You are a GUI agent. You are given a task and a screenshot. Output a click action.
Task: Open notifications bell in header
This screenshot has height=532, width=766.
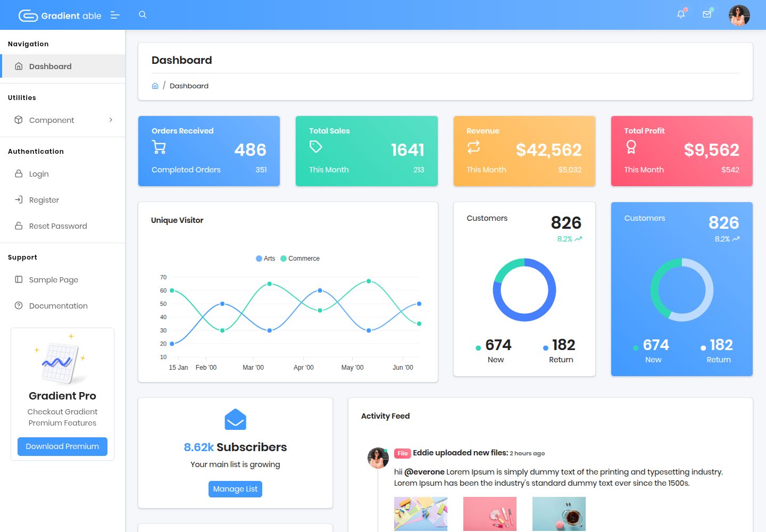click(x=681, y=14)
